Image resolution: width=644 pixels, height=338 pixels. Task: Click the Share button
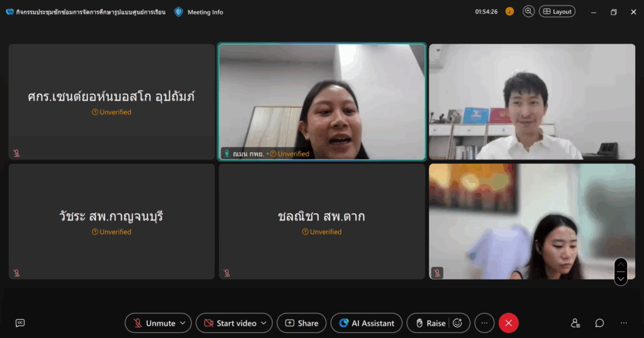(x=301, y=323)
